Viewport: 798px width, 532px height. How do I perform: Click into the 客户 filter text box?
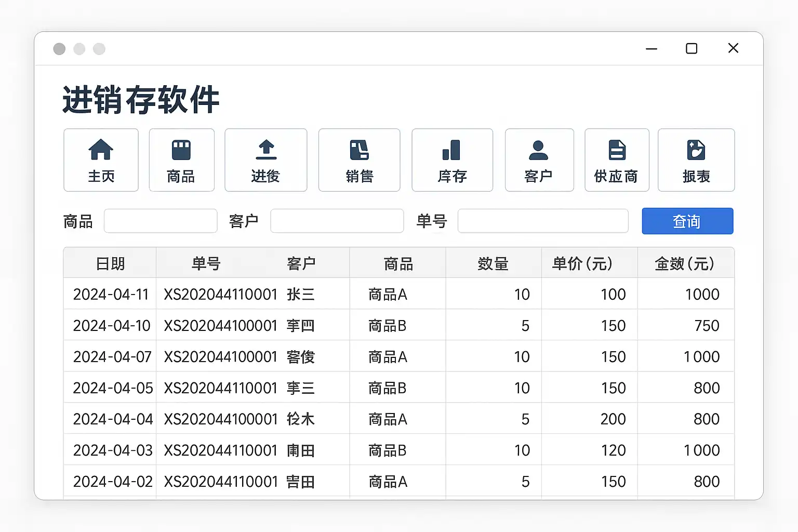tap(337, 221)
